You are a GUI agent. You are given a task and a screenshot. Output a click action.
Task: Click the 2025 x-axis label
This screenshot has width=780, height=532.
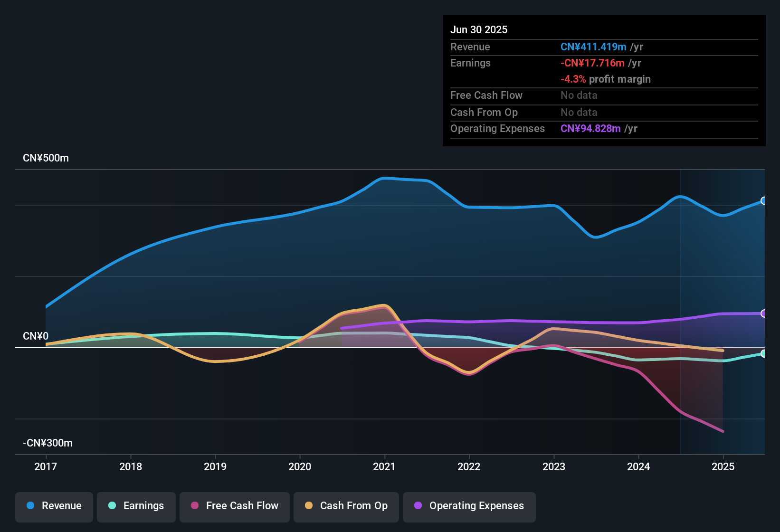point(723,466)
